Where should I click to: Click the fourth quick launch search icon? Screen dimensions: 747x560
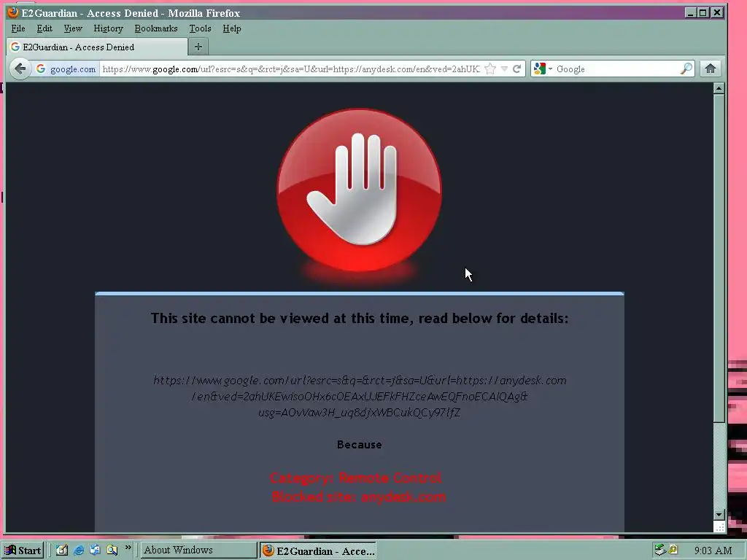(x=112, y=550)
